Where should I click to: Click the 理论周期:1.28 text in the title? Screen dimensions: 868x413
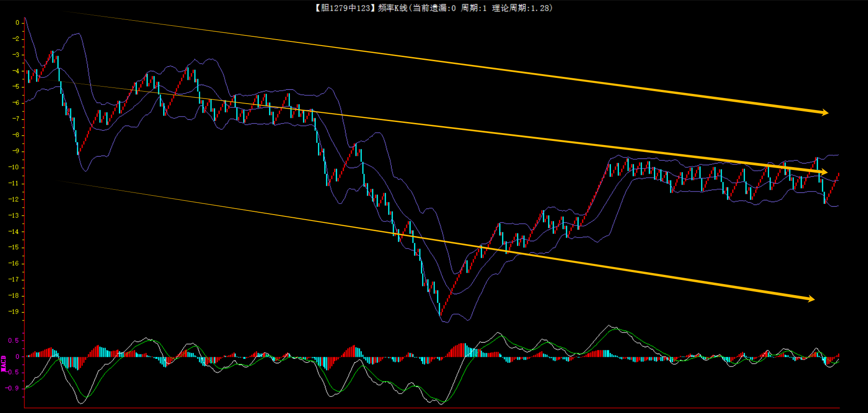click(520, 8)
